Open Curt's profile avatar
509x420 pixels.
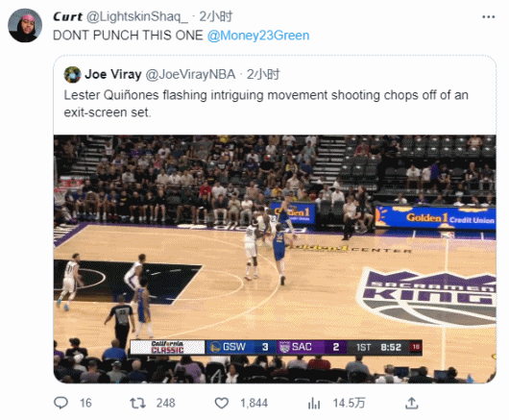(x=25, y=25)
